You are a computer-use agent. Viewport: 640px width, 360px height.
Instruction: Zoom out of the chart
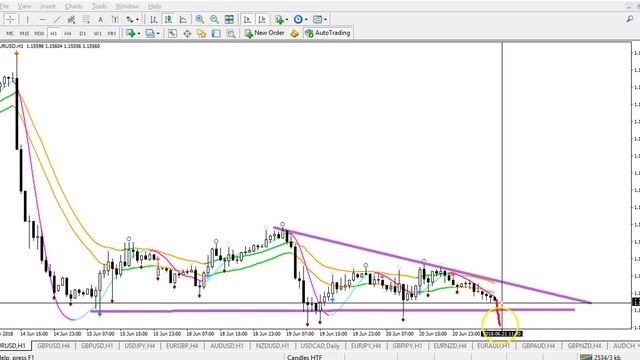point(214,19)
